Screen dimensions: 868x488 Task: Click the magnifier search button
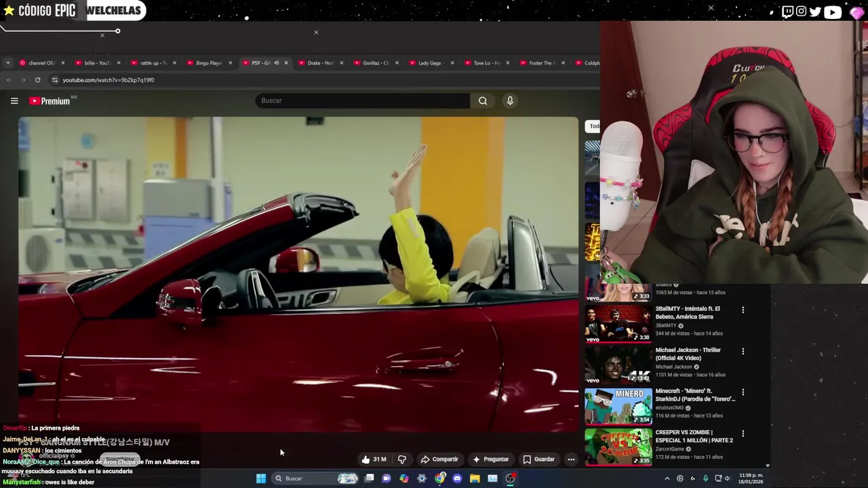point(483,101)
